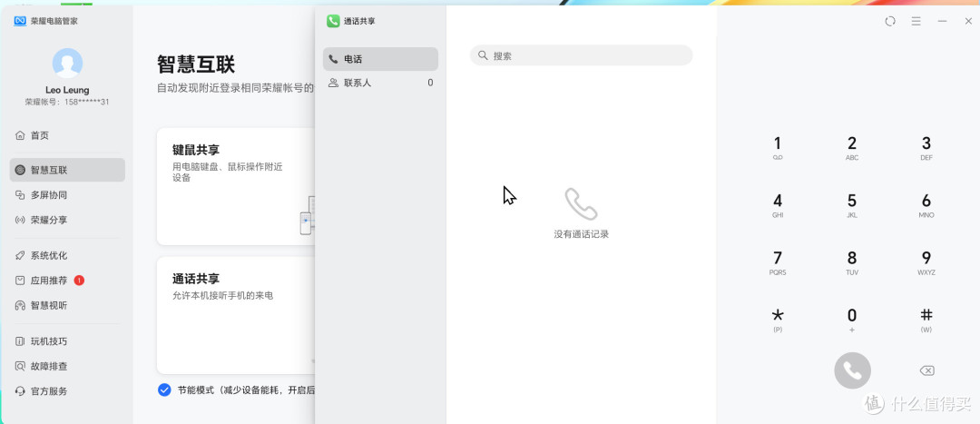The image size is (980, 424).
Task: Click 荣耀帐号：158******31 text
Action: click(x=67, y=102)
